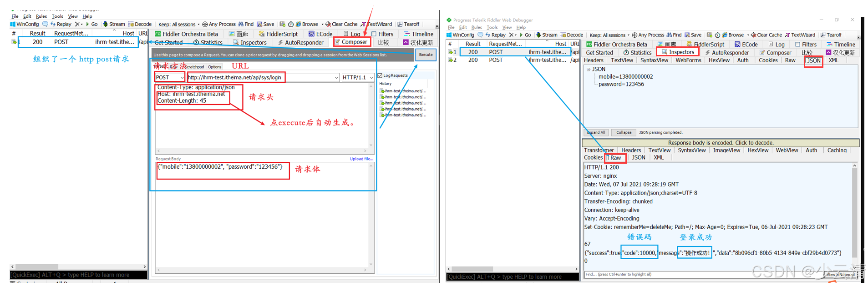Collapse the JSON tree root node
Screen dimensions: 868x286
click(x=588, y=70)
